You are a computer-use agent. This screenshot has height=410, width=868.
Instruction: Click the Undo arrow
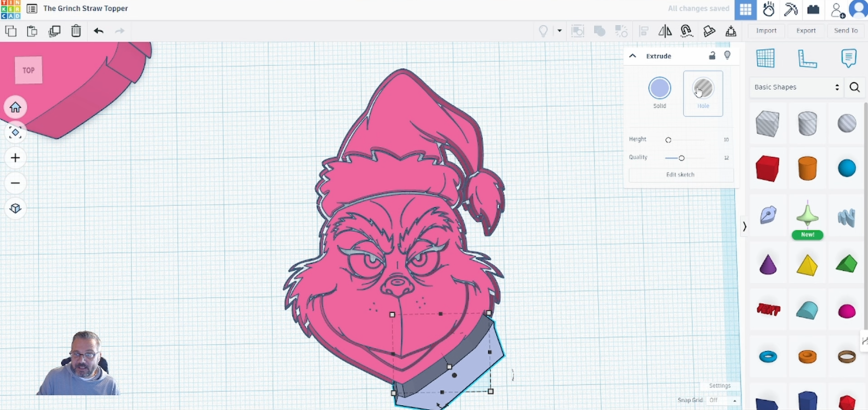click(98, 31)
